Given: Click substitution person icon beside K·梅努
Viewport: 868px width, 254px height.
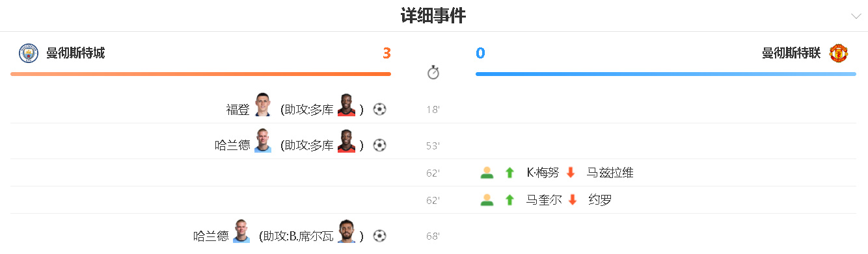Looking at the screenshot, I should tap(487, 173).
